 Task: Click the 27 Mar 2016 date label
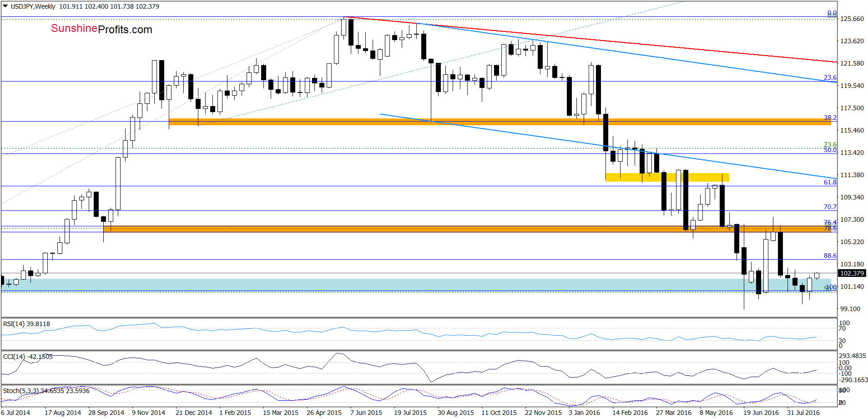(674, 413)
